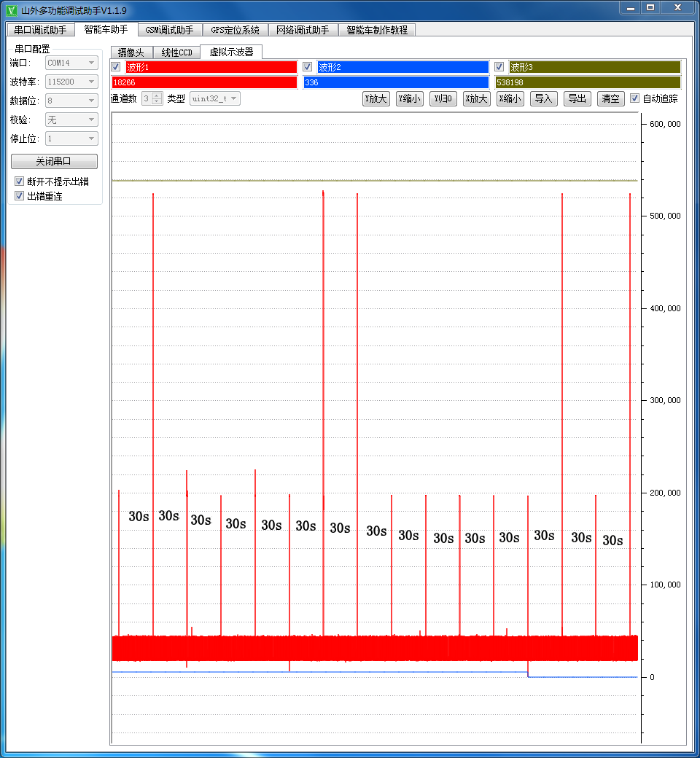Click the 清空 clear button

[x=611, y=98]
